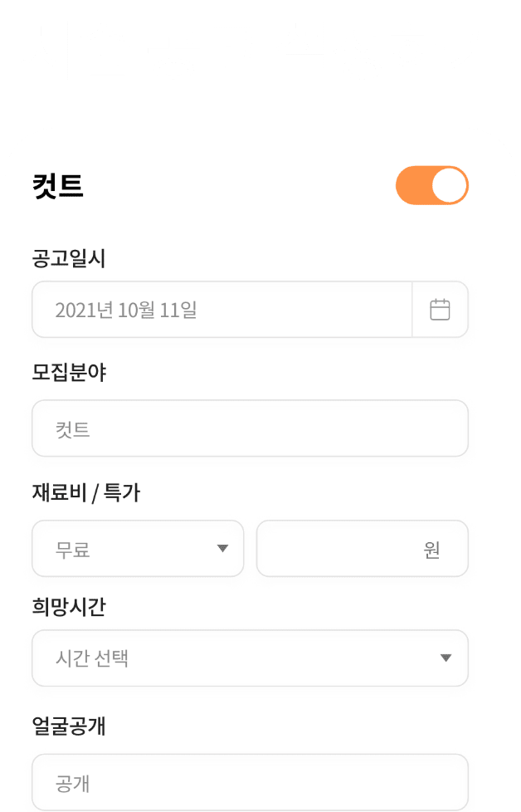The height and width of the screenshot is (812, 521).
Task: Open the calendar icon for 공고일시
Action: 440,310
